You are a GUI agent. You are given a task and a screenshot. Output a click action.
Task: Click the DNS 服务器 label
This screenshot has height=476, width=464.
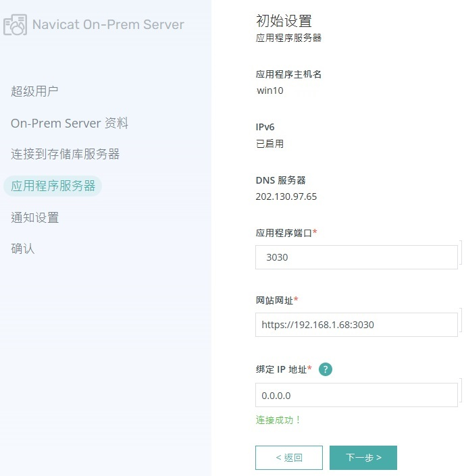[280, 180]
